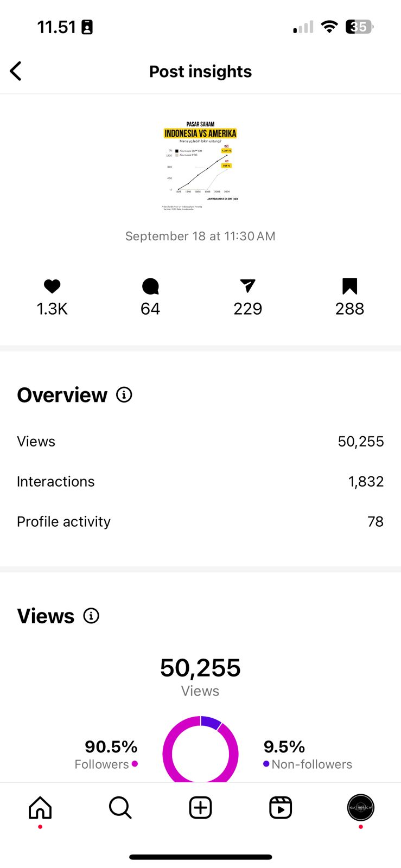Open info icon next to Views heading
This screenshot has width=401, height=868.
91,616
